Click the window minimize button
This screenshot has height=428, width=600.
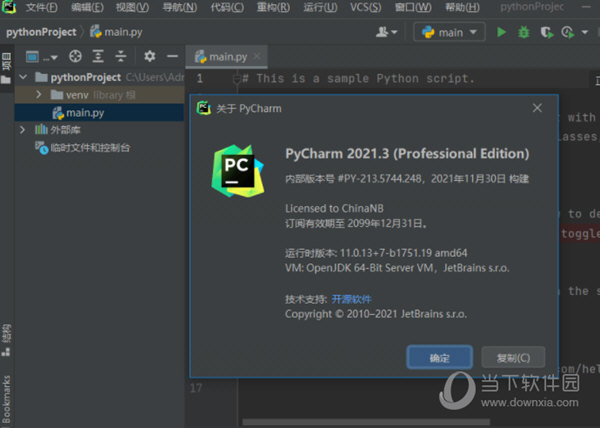point(586,7)
